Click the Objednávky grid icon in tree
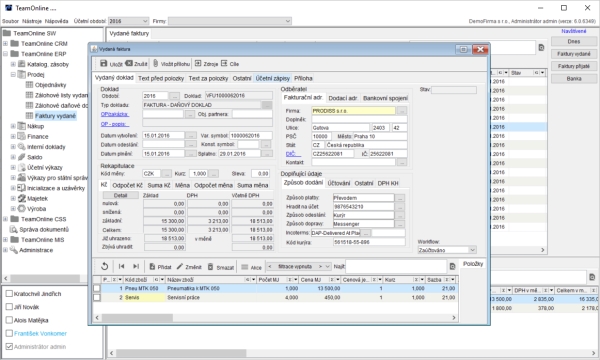The width and height of the screenshot is (600, 360). 29,85
